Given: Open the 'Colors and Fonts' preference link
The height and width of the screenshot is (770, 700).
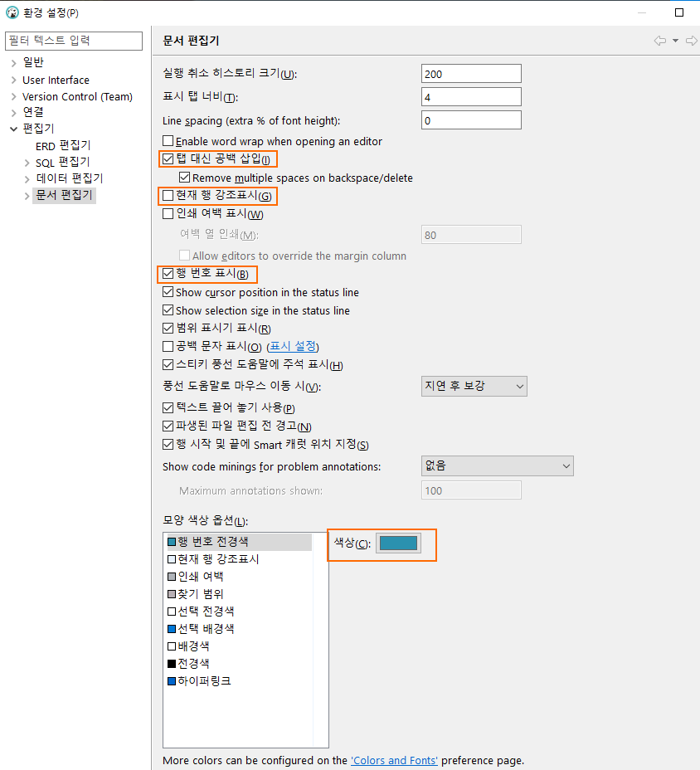Looking at the screenshot, I should tap(394, 761).
